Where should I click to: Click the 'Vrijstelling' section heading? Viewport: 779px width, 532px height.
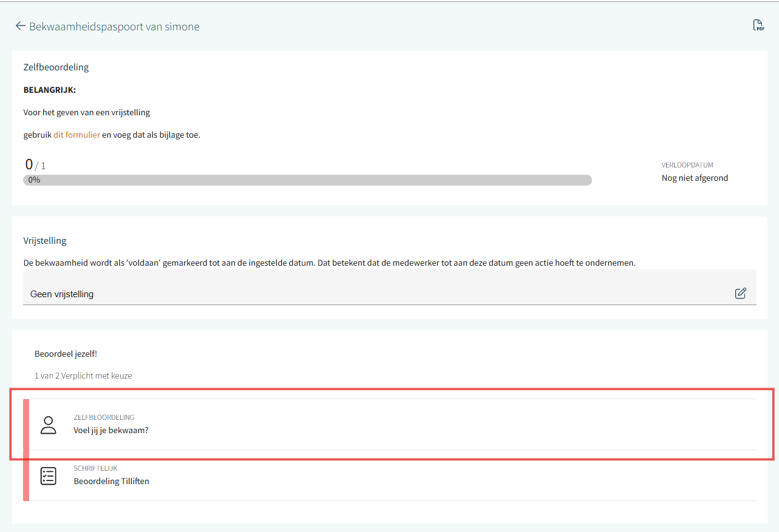coord(45,241)
